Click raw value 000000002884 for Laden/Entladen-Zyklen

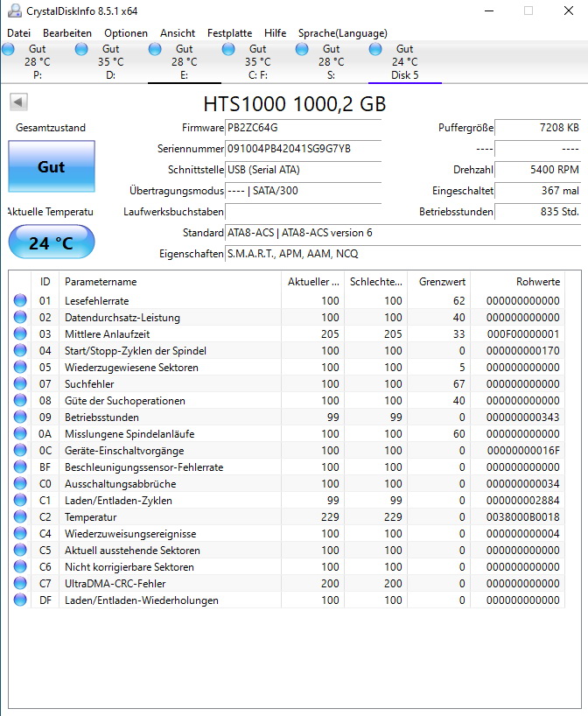pos(522,500)
